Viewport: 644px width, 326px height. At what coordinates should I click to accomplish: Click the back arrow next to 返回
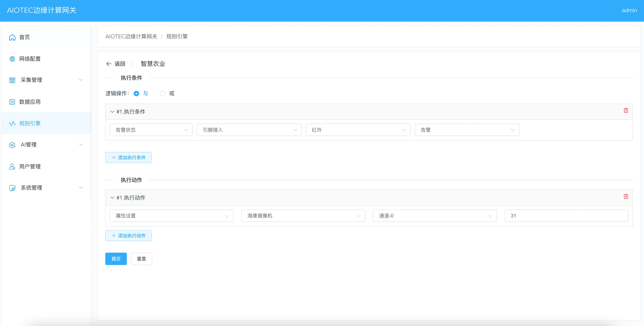click(109, 64)
